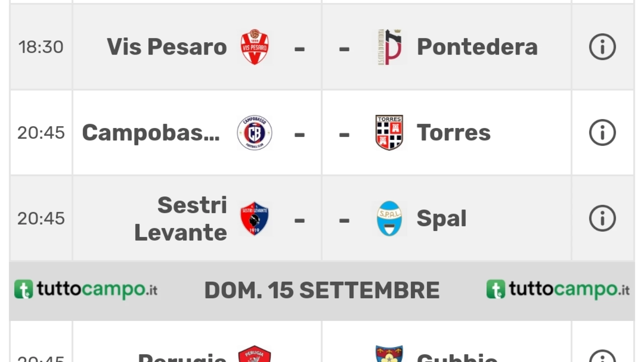Image resolution: width=644 pixels, height=362 pixels.
Task: Click the Gubbio club crest
Action: [x=389, y=354]
